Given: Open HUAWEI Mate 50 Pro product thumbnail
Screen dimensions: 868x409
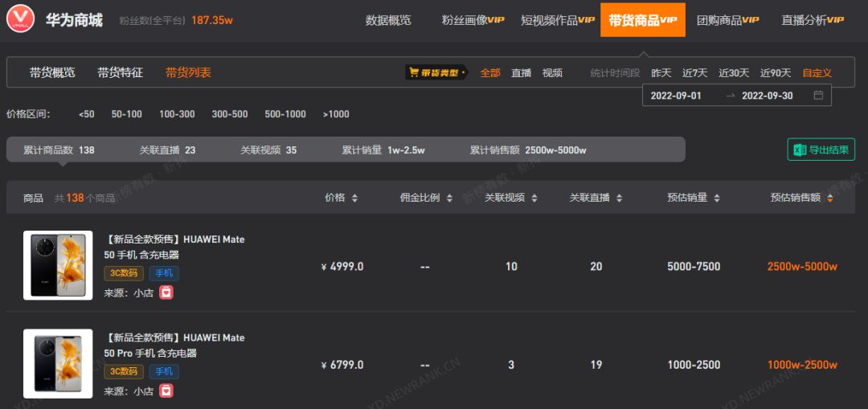Looking at the screenshot, I should [x=58, y=364].
